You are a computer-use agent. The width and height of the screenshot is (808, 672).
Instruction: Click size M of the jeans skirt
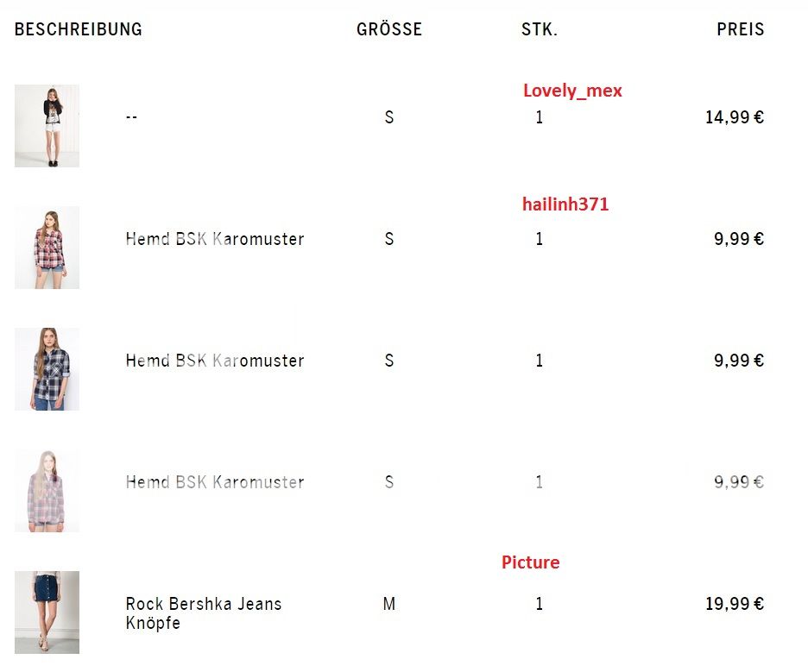(x=389, y=604)
